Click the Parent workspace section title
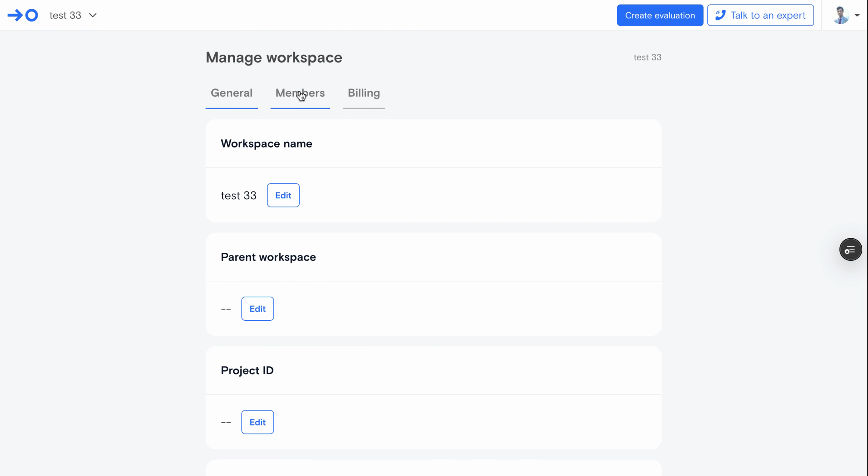This screenshot has height=476, width=868. (268, 257)
